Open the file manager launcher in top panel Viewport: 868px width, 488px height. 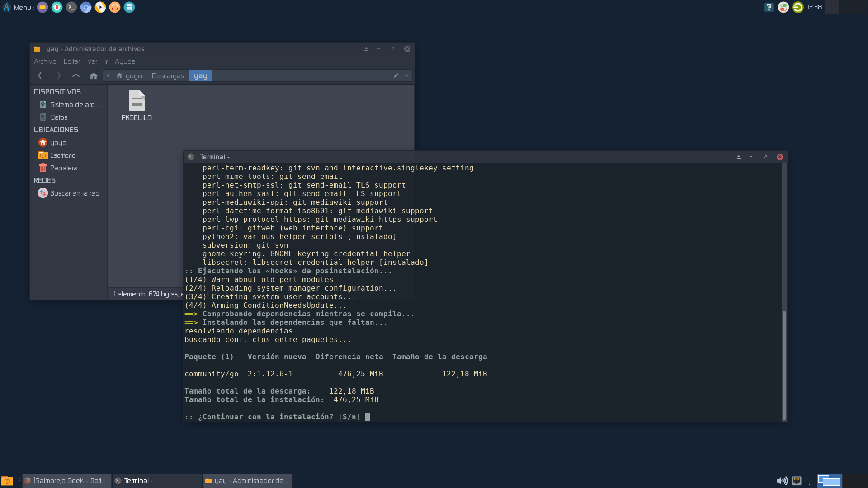42,7
